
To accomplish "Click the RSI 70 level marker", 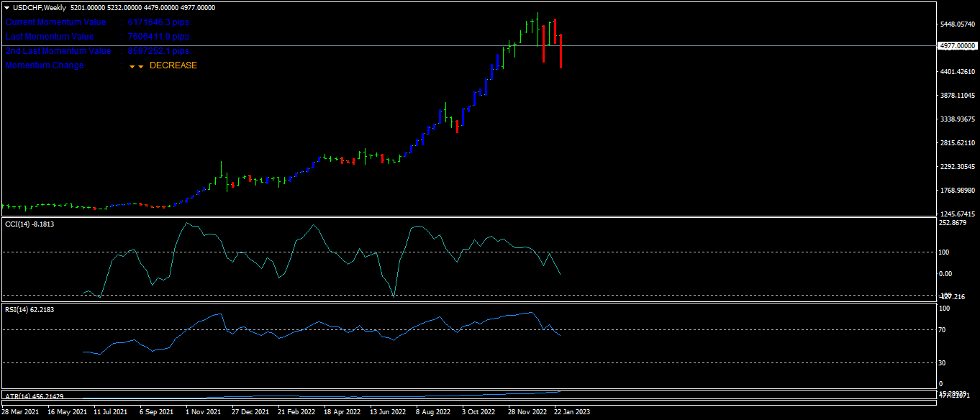I will click(x=943, y=330).
